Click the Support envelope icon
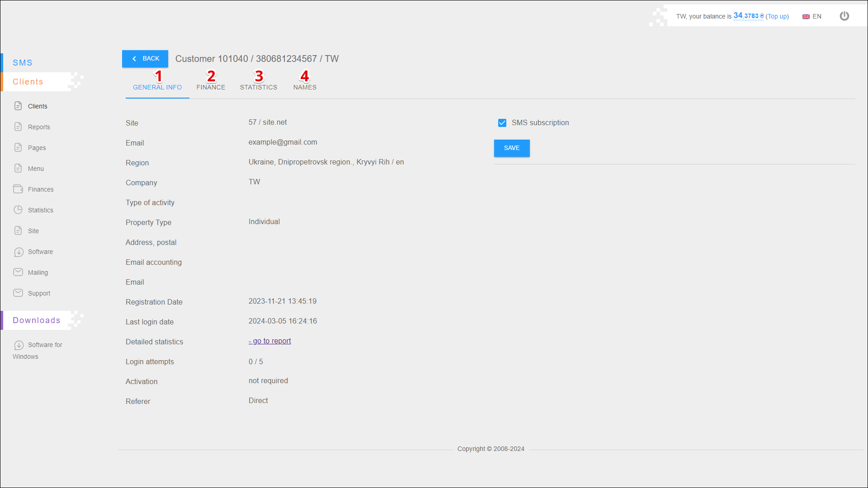This screenshot has height=488, width=868. (18, 293)
